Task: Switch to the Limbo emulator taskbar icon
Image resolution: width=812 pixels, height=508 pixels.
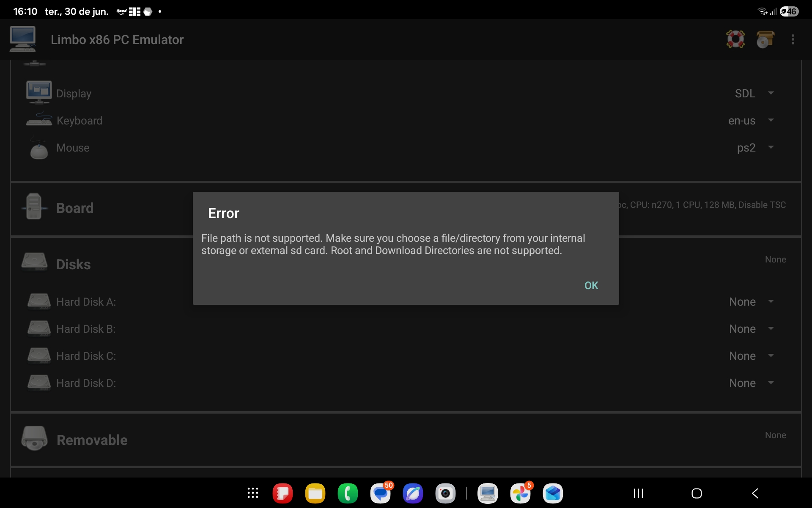Action: 488,493
